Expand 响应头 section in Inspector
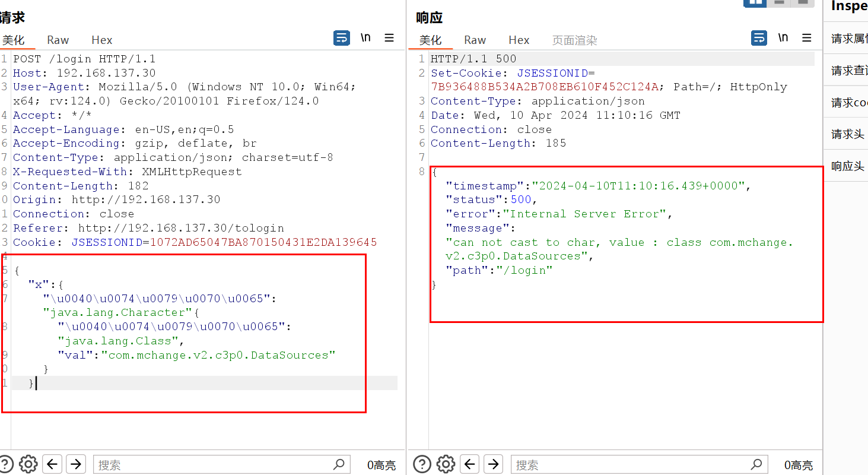The width and height of the screenshot is (868, 475). click(846, 166)
